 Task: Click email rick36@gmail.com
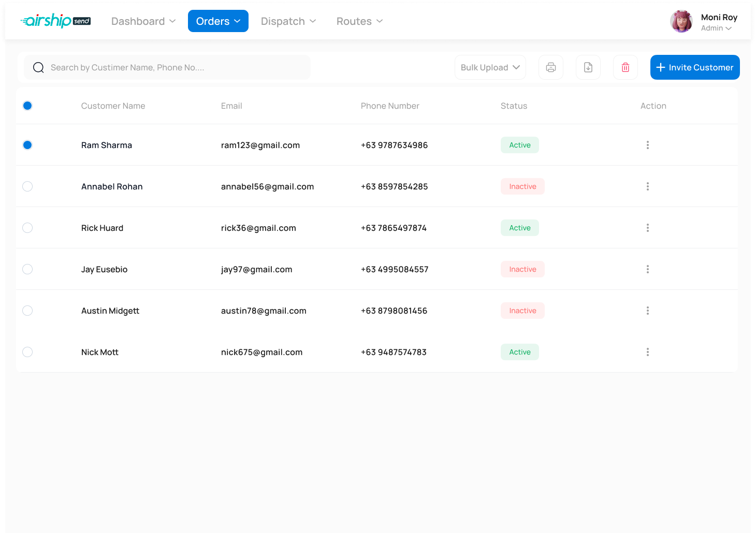258,228
